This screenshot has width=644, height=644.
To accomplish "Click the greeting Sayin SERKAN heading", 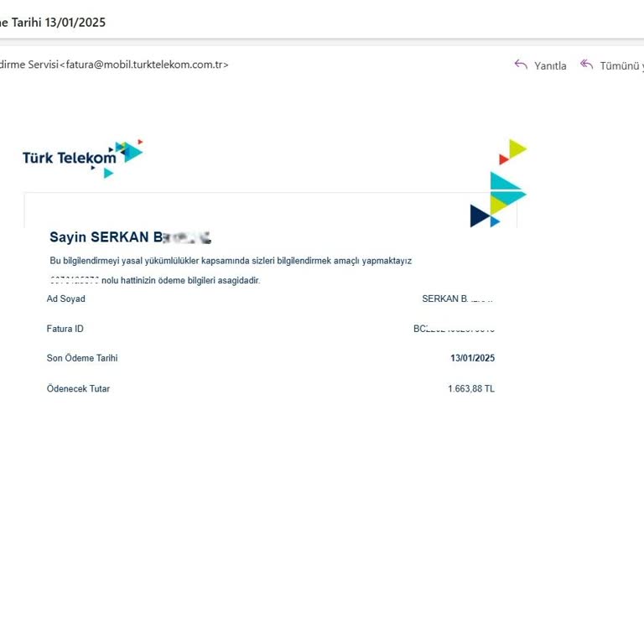I will [130, 237].
